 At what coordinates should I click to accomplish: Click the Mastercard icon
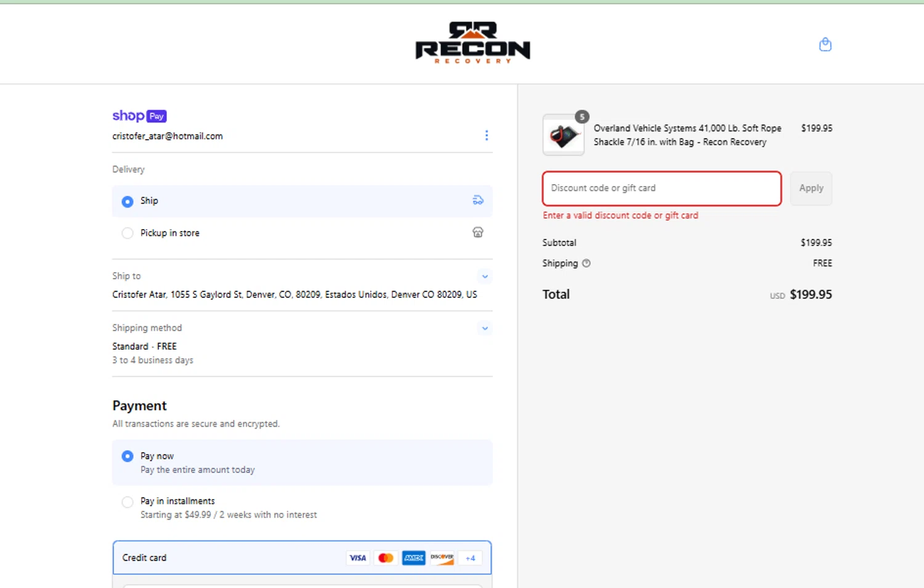(386, 558)
